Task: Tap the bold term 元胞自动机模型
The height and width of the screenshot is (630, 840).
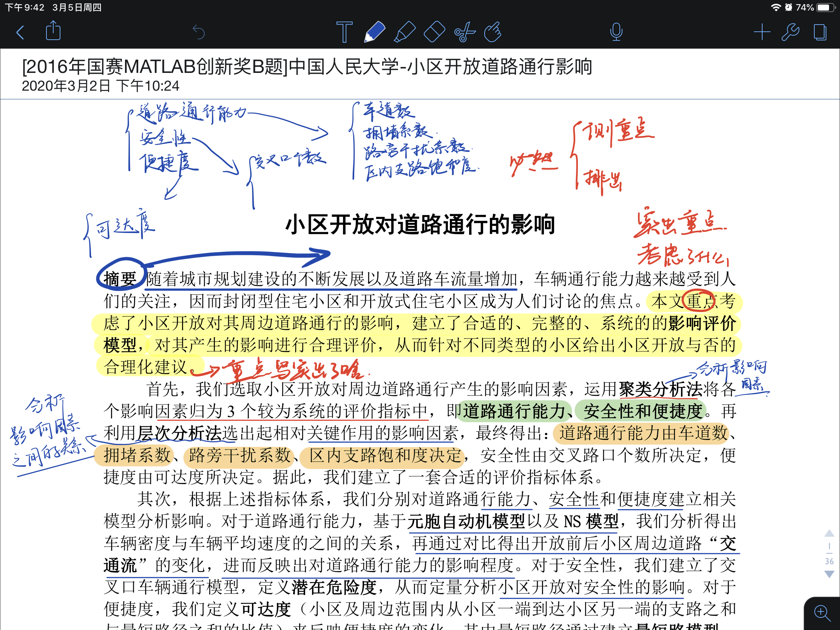Action: pyautogui.click(x=466, y=521)
